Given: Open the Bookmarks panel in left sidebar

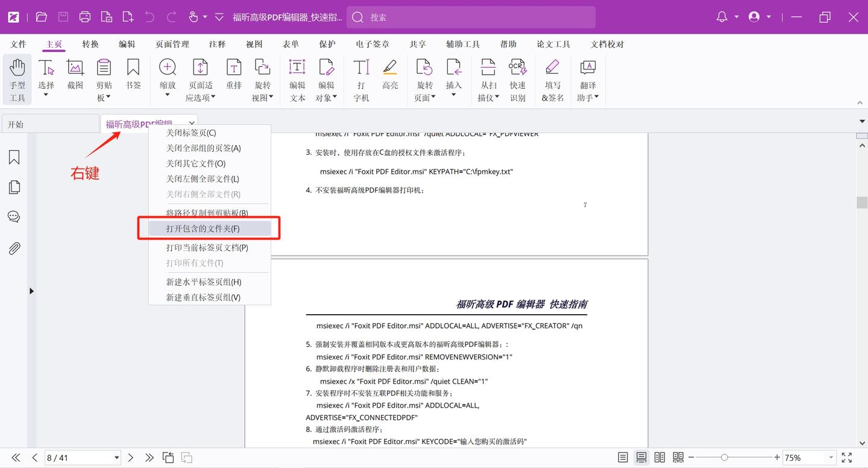Looking at the screenshot, I should [14, 157].
